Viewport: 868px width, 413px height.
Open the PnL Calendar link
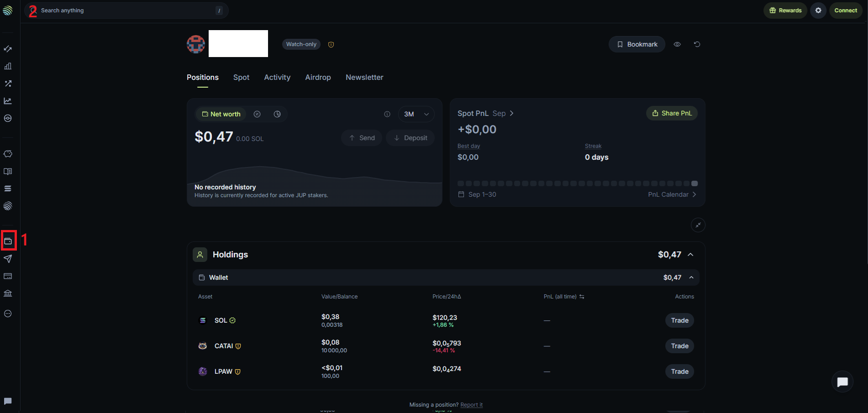(x=672, y=194)
